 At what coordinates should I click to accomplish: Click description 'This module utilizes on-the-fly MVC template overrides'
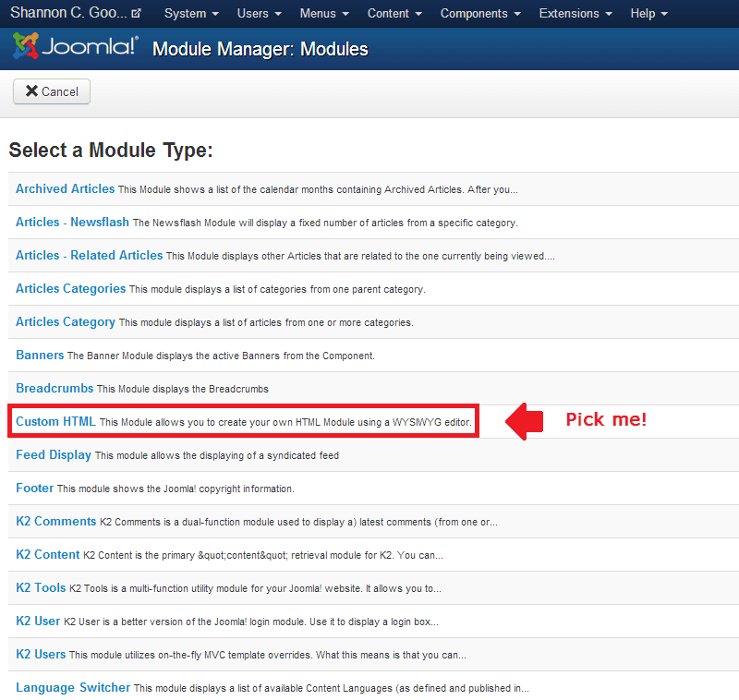[x=268, y=656]
